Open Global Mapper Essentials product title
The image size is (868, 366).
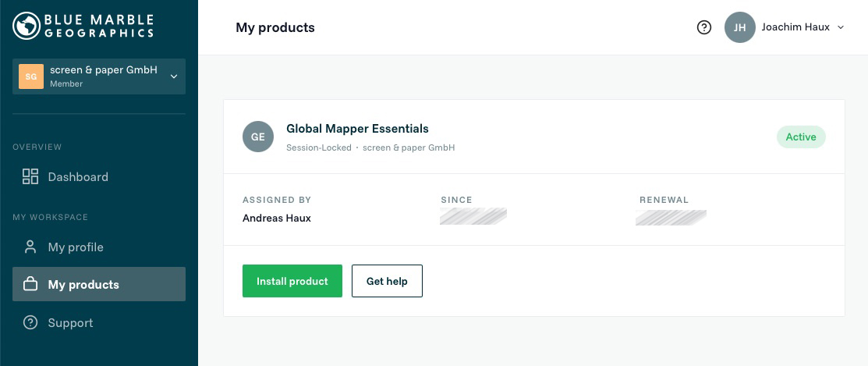click(357, 129)
